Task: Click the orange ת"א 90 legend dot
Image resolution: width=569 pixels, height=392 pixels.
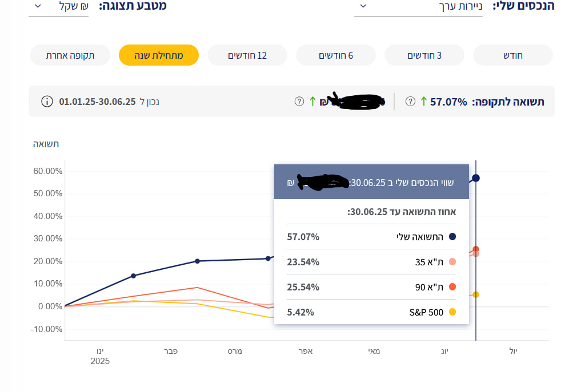Action: [x=452, y=287]
